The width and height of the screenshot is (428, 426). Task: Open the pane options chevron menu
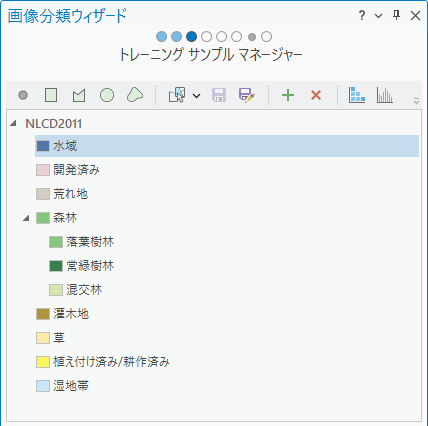378,16
